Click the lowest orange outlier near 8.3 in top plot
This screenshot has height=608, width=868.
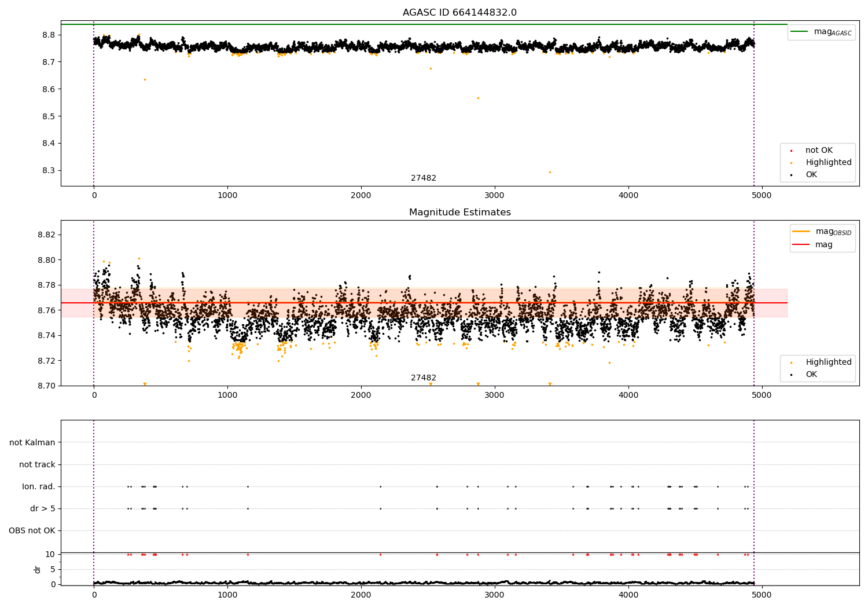pyautogui.click(x=550, y=172)
